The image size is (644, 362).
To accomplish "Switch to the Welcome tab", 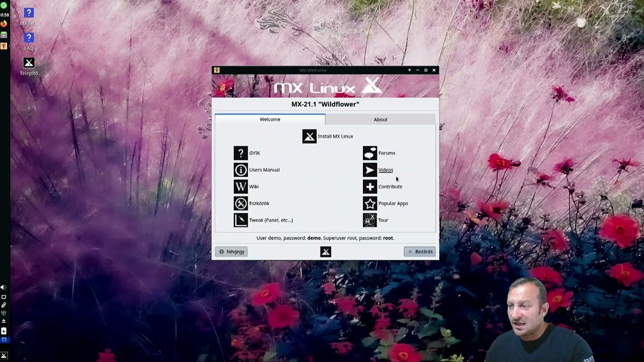I will pyautogui.click(x=270, y=119).
